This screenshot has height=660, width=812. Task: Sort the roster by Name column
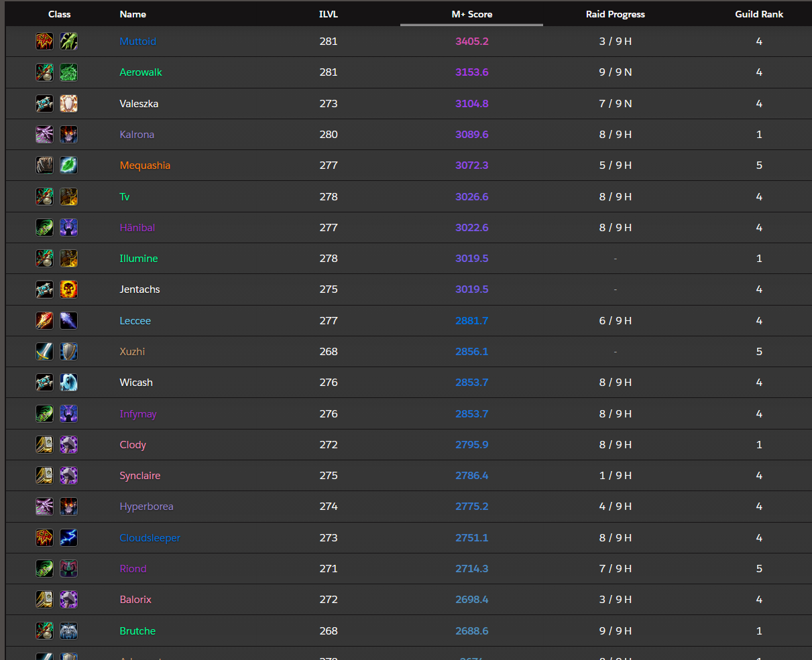(x=133, y=14)
